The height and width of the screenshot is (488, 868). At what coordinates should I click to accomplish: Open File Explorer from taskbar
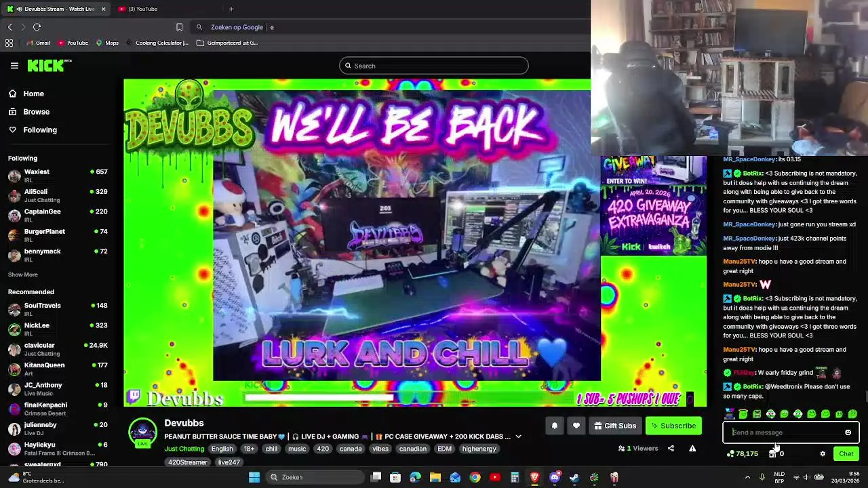click(x=435, y=477)
